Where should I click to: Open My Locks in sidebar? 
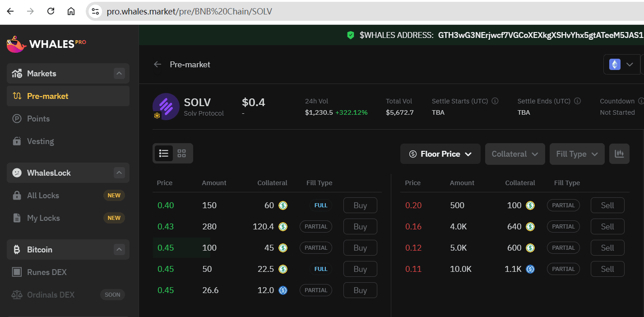(x=68, y=218)
